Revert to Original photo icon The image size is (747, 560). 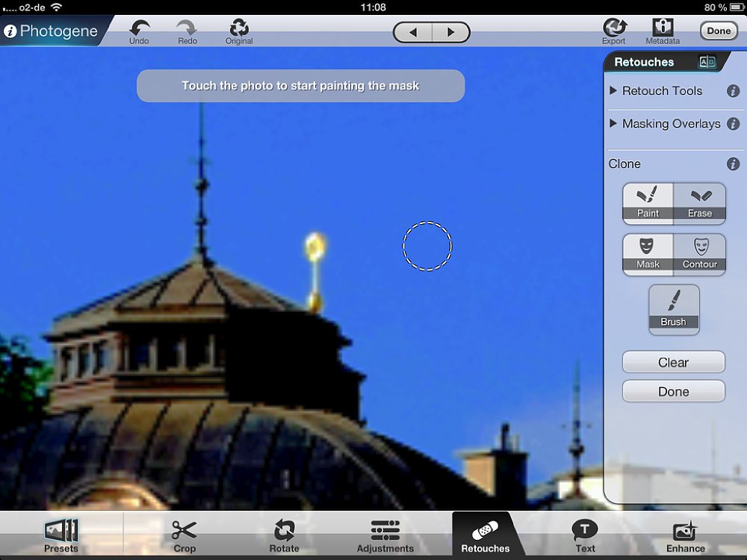239,28
